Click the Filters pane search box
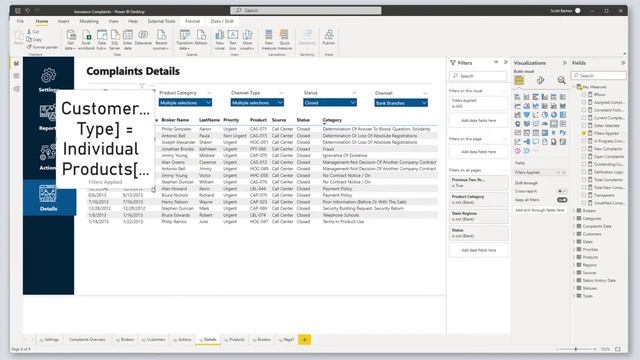This screenshot has height=360, width=640. point(478,76)
